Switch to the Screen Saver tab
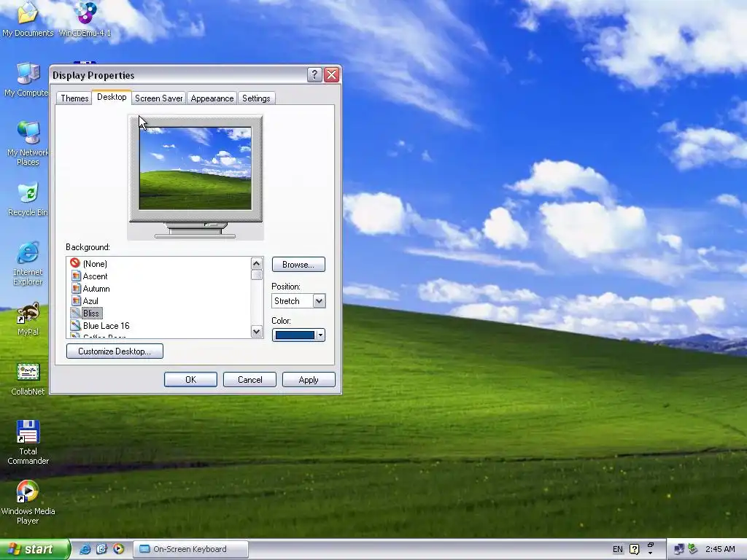Viewport: 747px width, 560px height. (158, 98)
